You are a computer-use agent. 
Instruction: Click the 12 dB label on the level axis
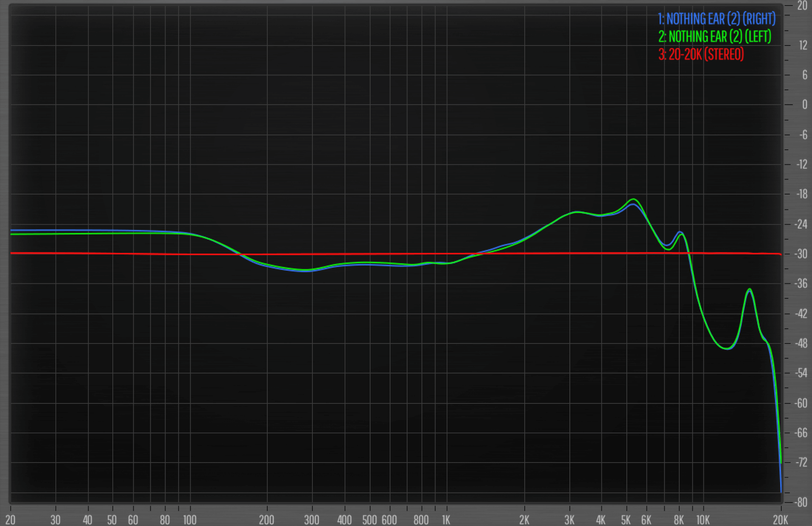(803, 45)
